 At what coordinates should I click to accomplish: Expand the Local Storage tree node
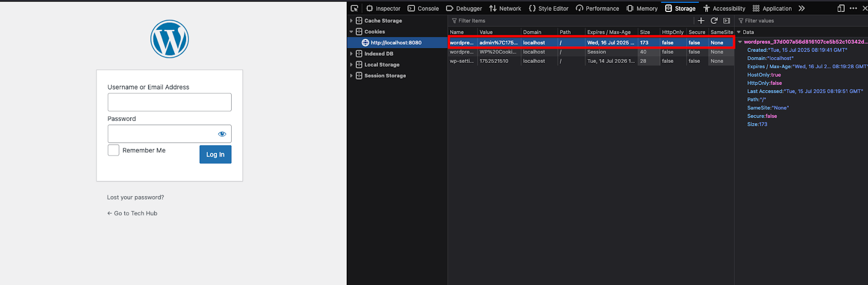(x=352, y=64)
